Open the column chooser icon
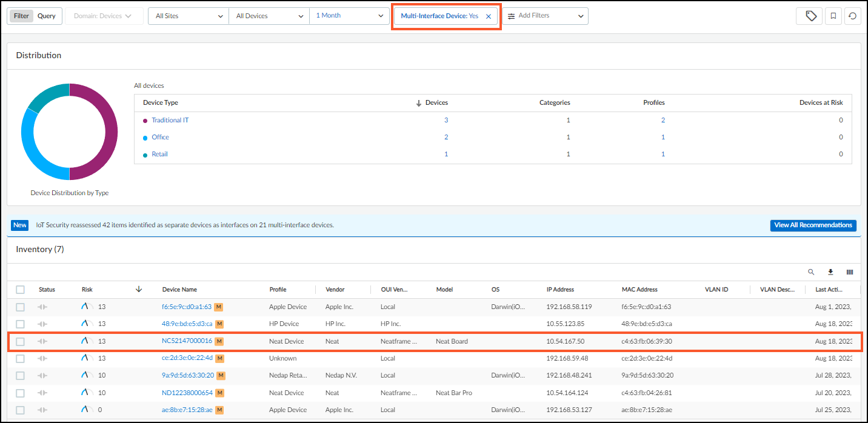Screen dimensions: 868x423 [850, 272]
